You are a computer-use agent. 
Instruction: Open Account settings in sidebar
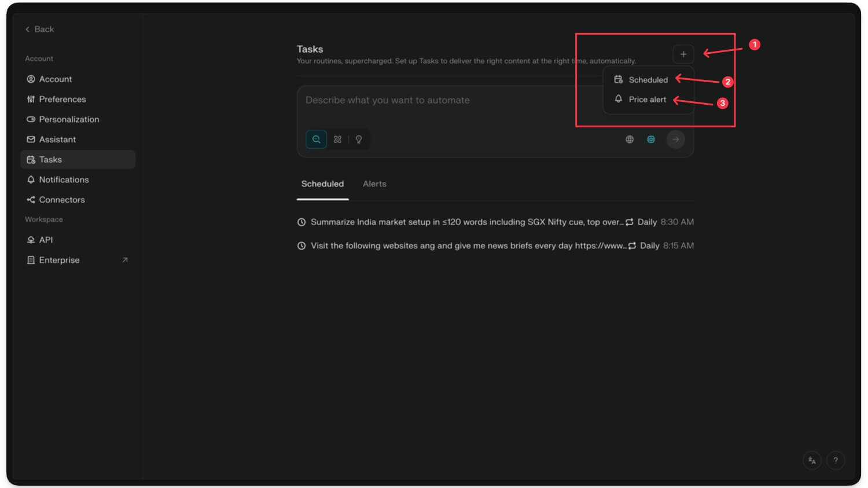(x=56, y=79)
